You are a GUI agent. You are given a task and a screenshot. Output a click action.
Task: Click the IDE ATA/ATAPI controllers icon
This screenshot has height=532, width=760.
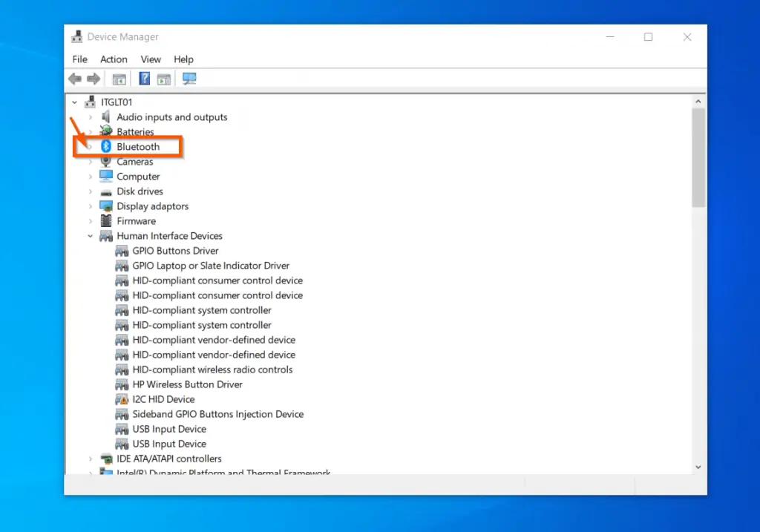click(x=105, y=459)
